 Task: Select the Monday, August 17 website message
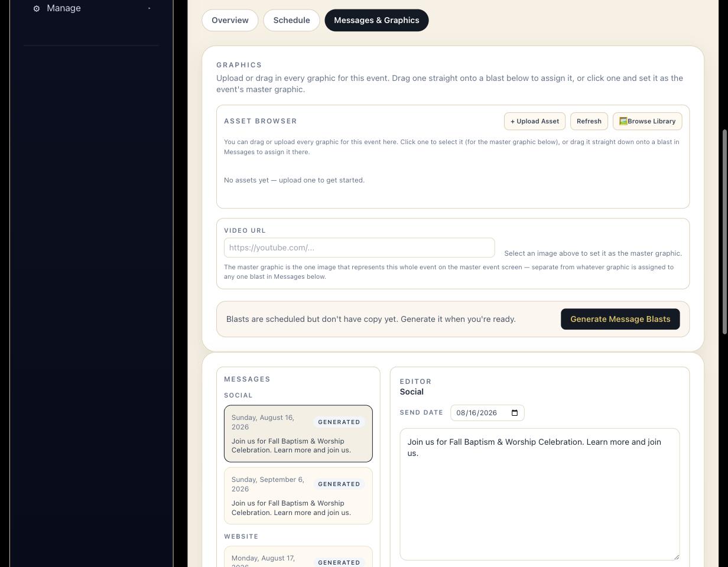(x=298, y=556)
